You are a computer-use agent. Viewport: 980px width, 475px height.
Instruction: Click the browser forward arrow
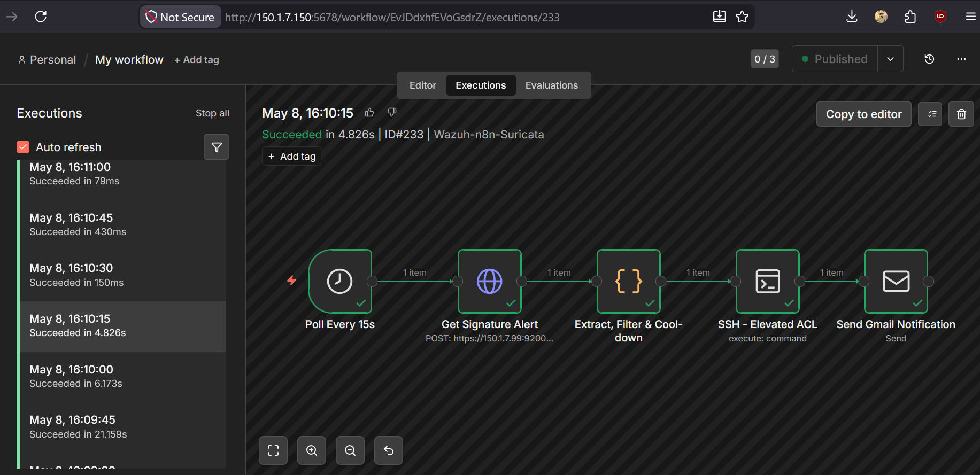pyautogui.click(x=12, y=17)
